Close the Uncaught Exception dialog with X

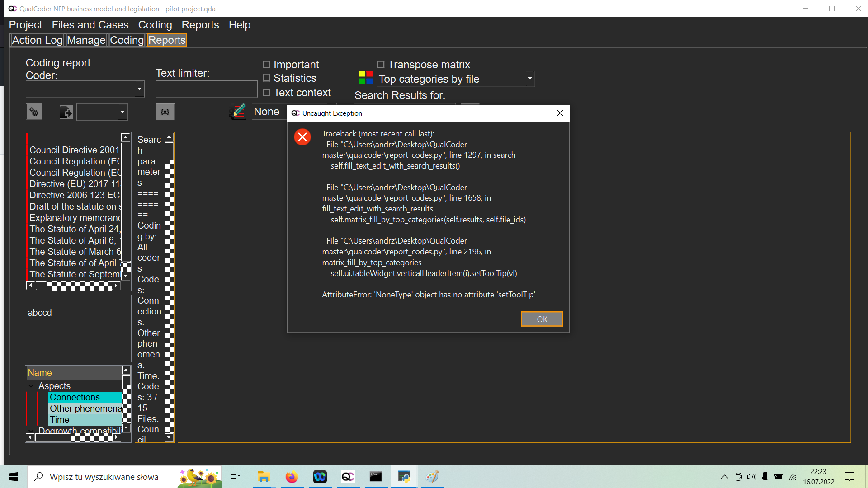click(560, 113)
